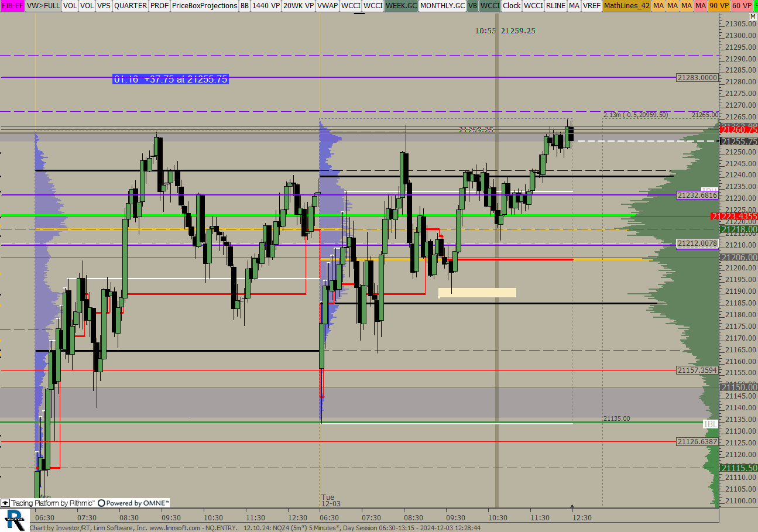Switch to the WEEK.GC chart button

tap(401, 5)
